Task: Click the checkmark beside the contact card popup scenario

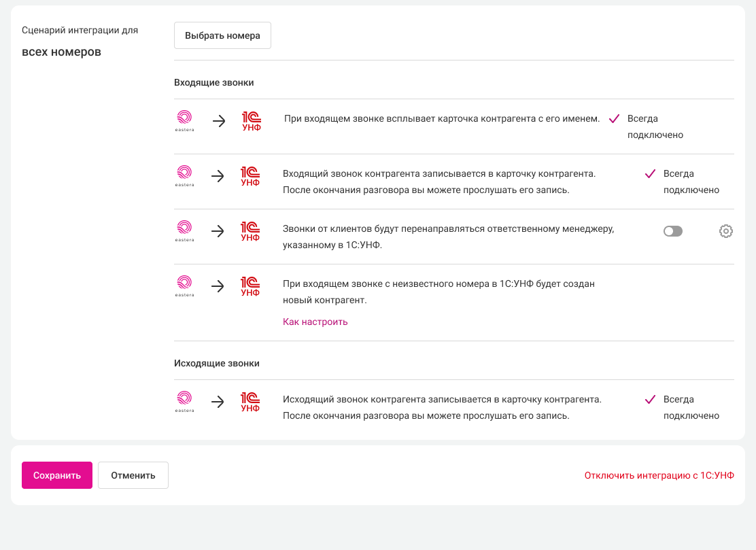Action: point(614,118)
